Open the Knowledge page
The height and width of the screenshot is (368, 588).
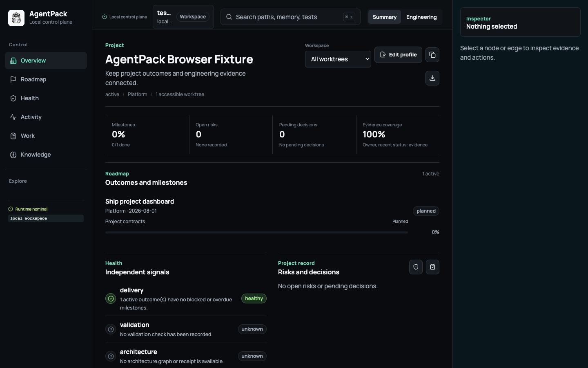46,155
